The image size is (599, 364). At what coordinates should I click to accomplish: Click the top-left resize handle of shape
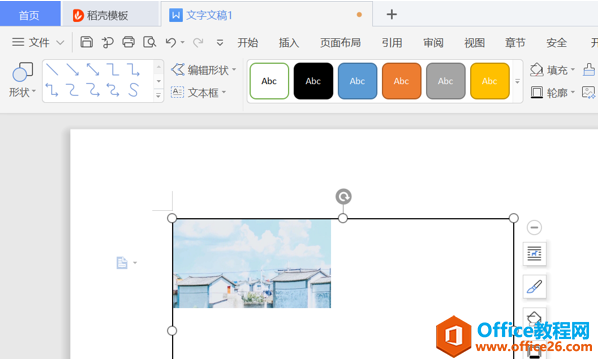click(172, 218)
